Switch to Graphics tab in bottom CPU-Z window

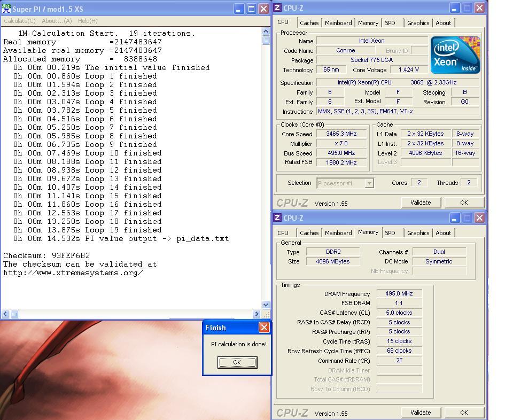[418, 233]
